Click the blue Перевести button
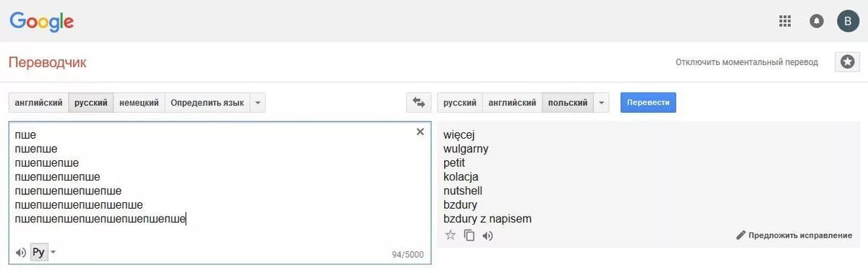 (648, 103)
